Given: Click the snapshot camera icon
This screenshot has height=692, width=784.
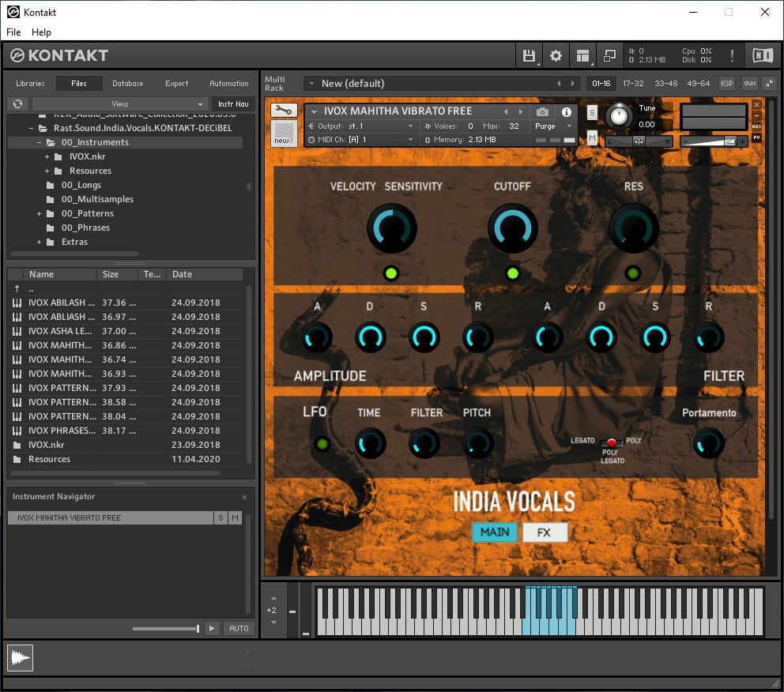Looking at the screenshot, I should 542,111.
